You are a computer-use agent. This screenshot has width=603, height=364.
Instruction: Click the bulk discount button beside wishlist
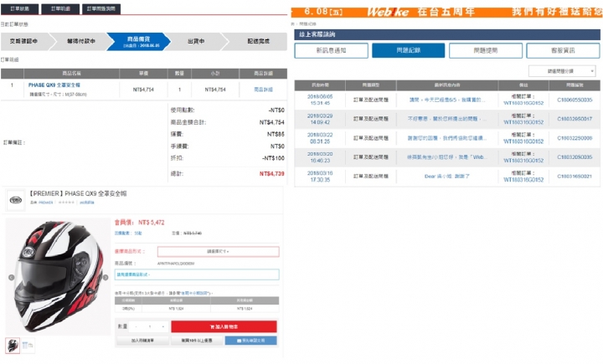click(197, 341)
